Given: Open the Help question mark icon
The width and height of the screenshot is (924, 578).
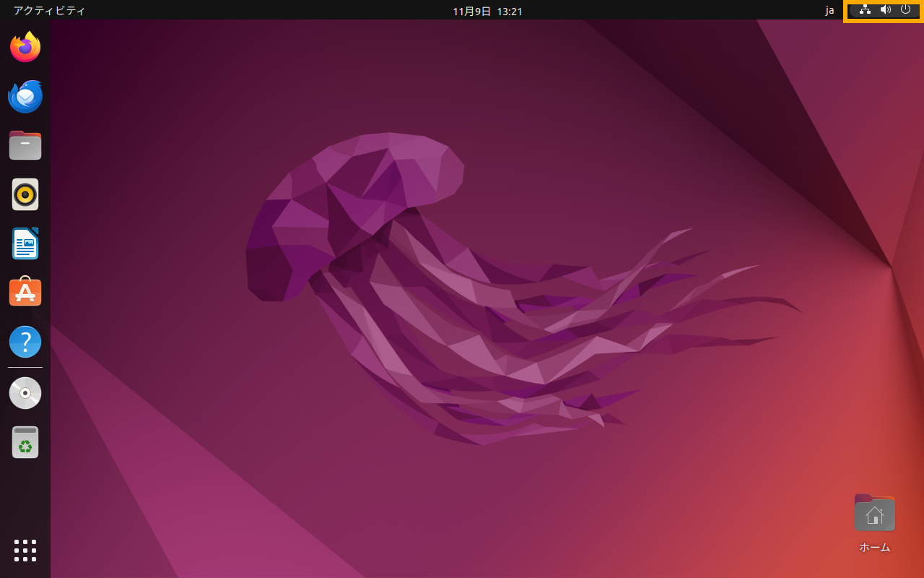Looking at the screenshot, I should pyautogui.click(x=25, y=342).
